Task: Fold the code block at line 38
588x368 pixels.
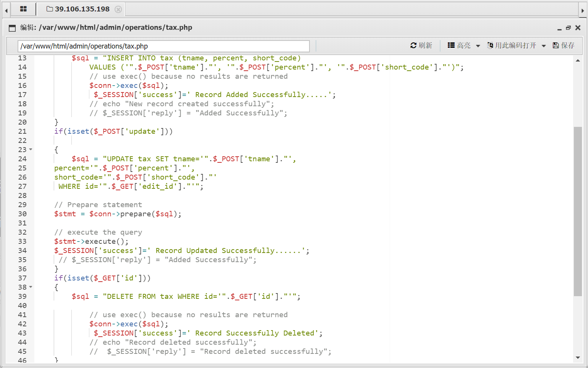Action: click(x=31, y=287)
